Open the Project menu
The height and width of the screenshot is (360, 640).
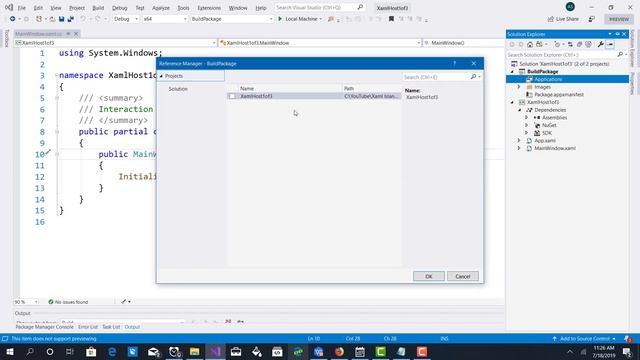click(x=77, y=8)
